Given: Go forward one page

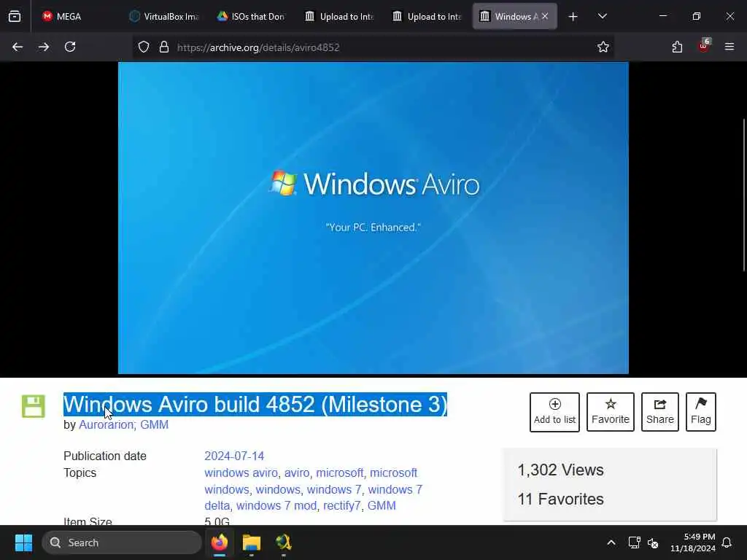Looking at the screenshot, I should click(43, 47).
